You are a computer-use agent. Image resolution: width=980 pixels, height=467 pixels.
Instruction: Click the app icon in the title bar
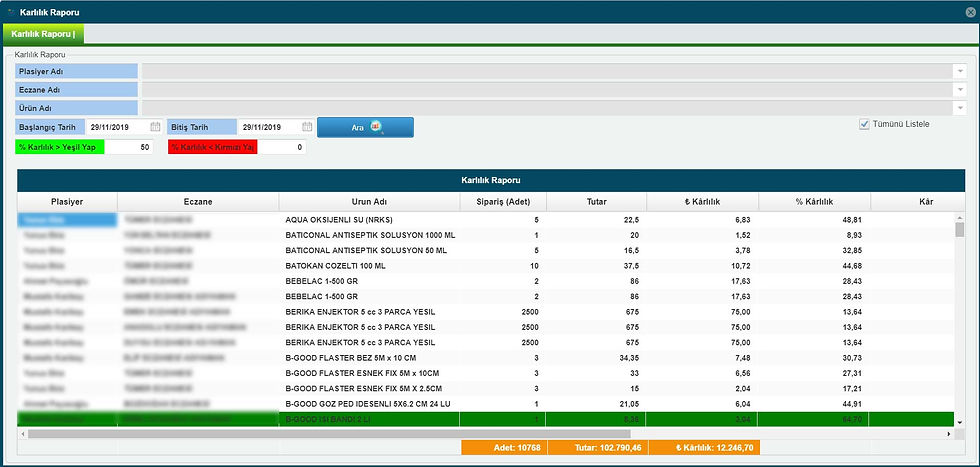[x=10, y=12]
